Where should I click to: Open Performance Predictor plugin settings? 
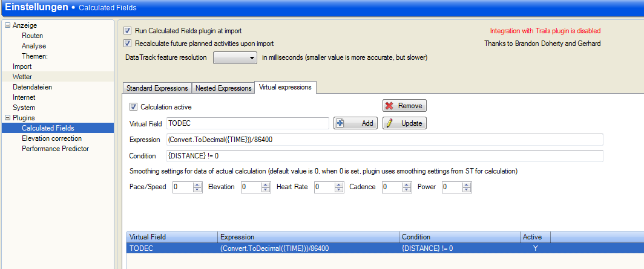(55, 149)
